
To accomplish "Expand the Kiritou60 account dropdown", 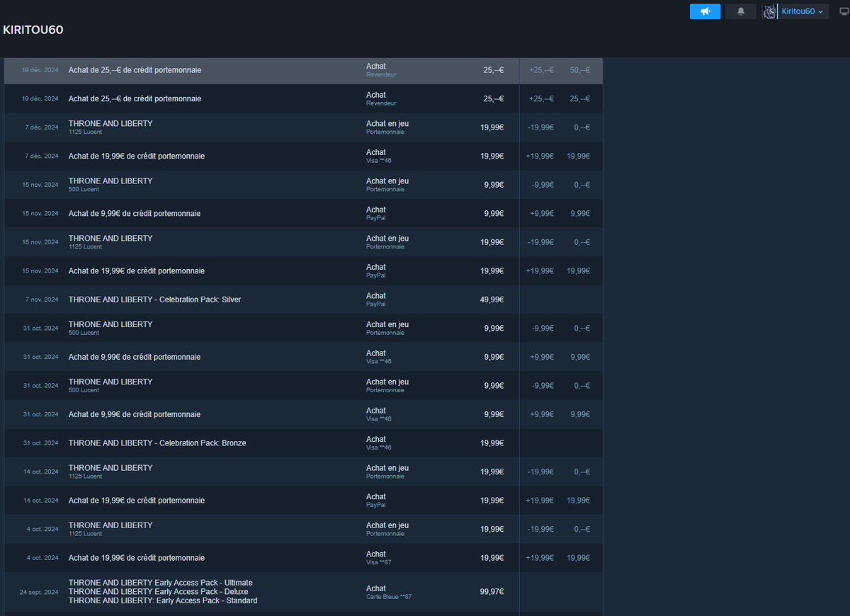I will click(x=803, y=11).
